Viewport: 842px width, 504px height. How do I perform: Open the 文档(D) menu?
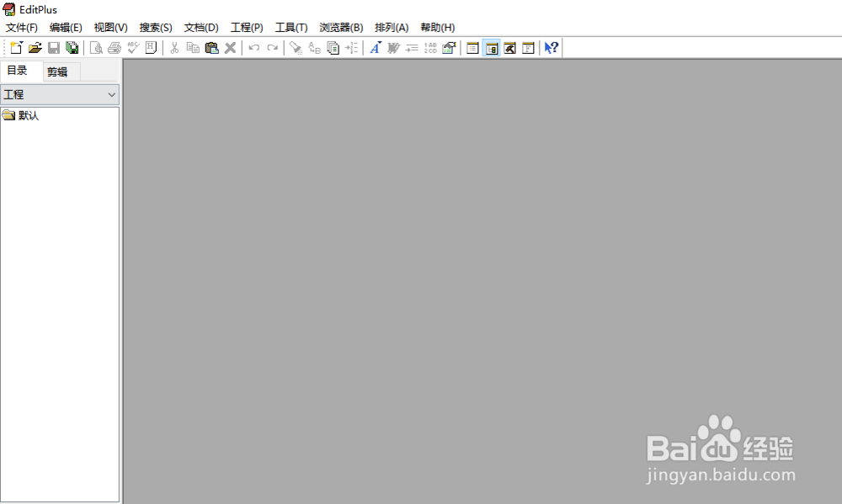[x=201, y=28]
